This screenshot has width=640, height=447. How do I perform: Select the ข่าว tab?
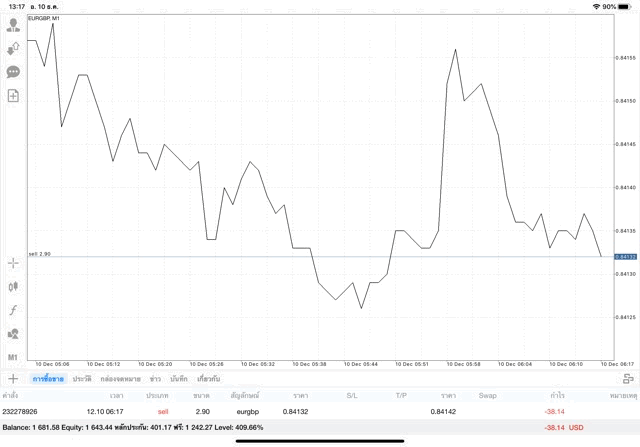pos(155,379)
